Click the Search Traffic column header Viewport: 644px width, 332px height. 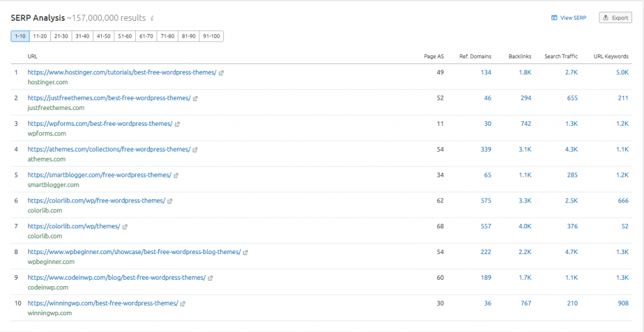click(x=561, y=57)
